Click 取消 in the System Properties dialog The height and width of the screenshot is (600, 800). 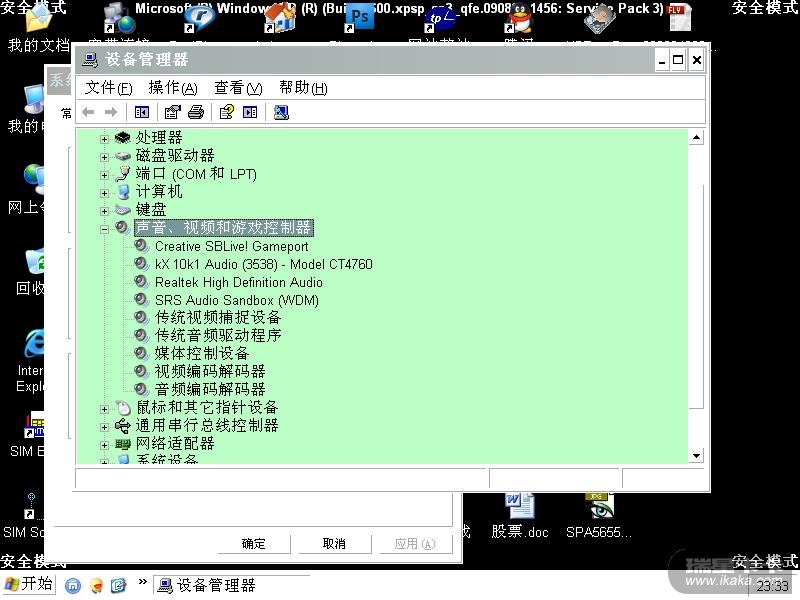(x=334, y=544)
